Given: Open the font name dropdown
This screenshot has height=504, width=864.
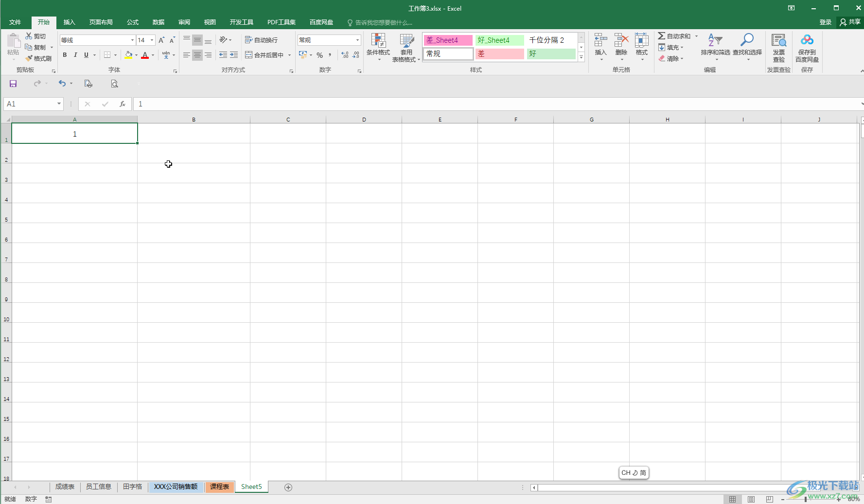Looking at the screenshot, I should coord(132,40).
